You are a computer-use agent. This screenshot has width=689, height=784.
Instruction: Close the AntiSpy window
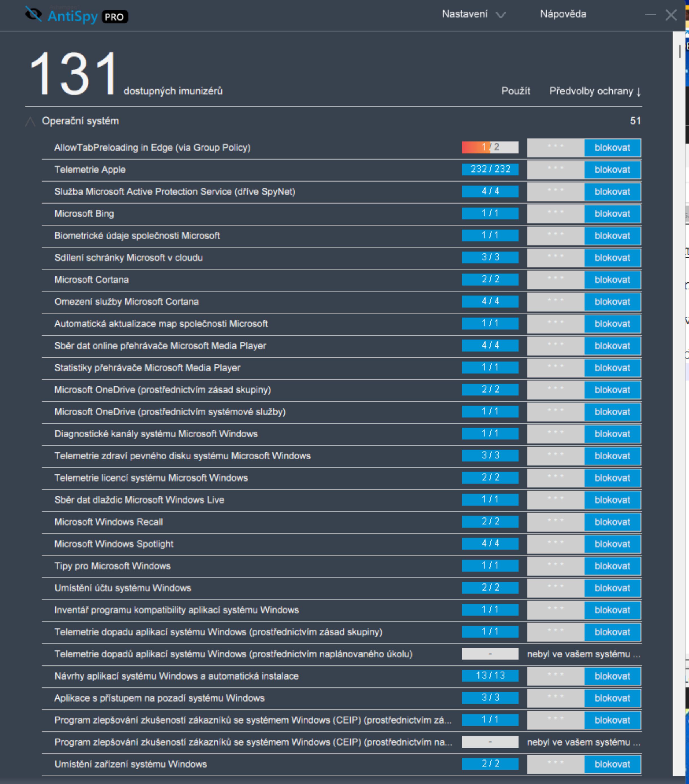point(671,15)
